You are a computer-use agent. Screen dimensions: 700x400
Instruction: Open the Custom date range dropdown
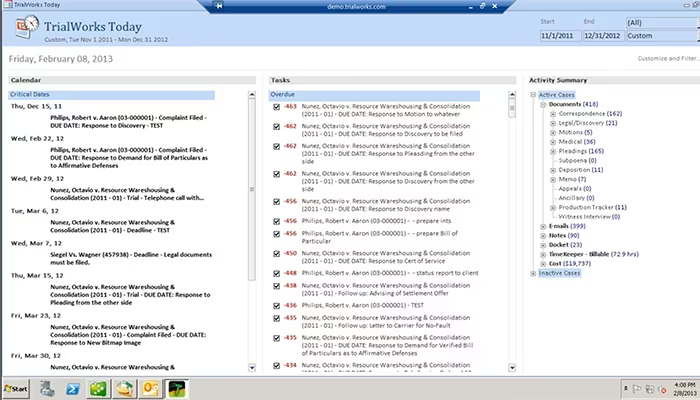662,36
